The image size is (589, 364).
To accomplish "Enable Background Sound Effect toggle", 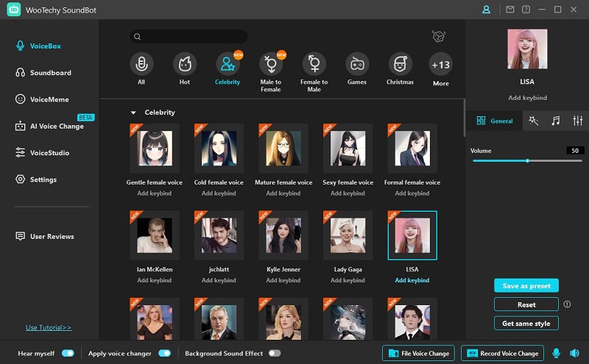I will click(x=274, y=354).
